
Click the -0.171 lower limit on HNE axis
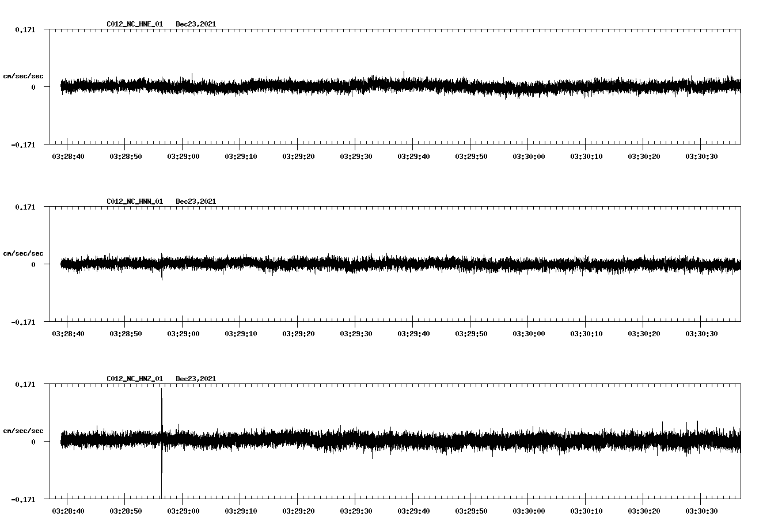[x=23, y=145]
